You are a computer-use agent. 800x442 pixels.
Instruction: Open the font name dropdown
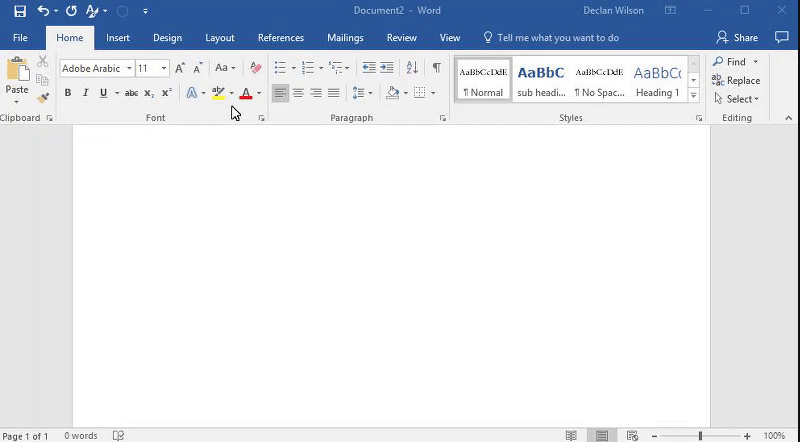(129, 69)
